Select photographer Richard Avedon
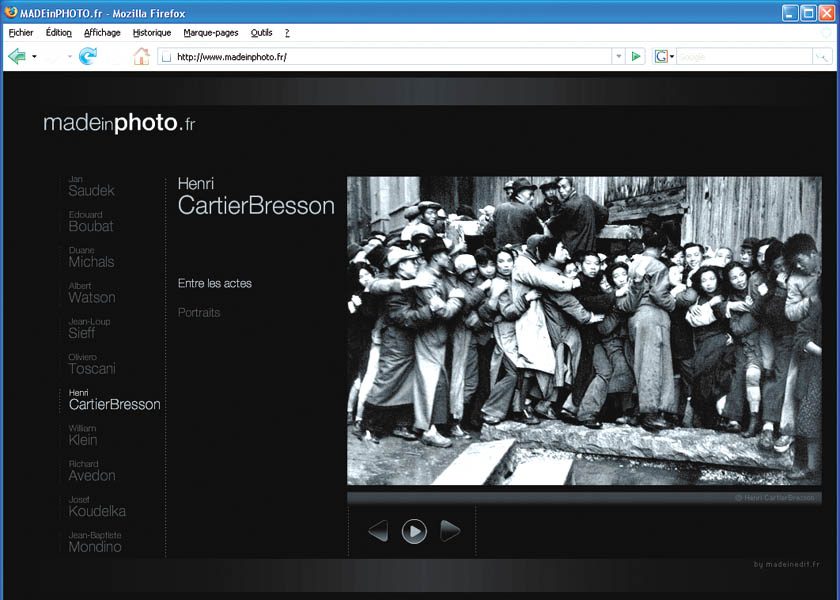This screenshot has width=840, height=600. click(x=92, y=471)
